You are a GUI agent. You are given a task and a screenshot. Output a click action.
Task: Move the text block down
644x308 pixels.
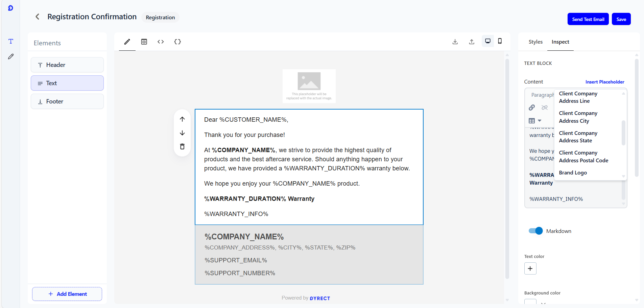pyautogui.click(x=182, y=133)
